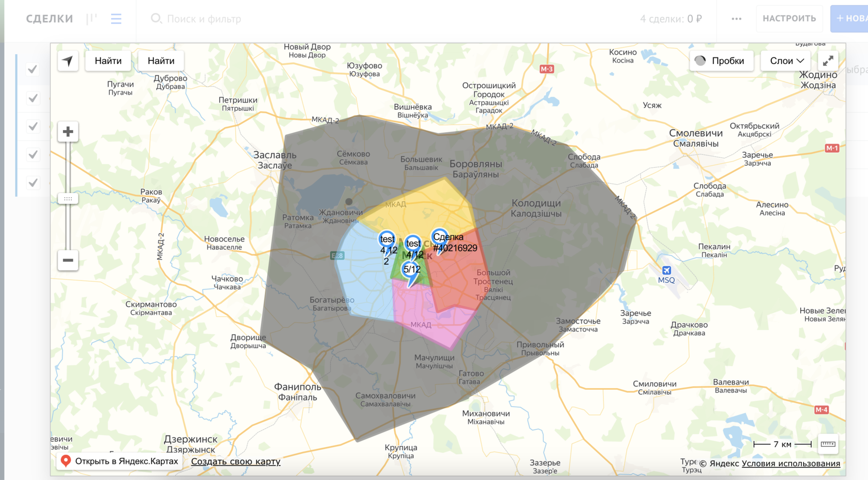Screen dimensions: 868x480
Task: Open the ruler measurement tool
Action: coord(828,444)
